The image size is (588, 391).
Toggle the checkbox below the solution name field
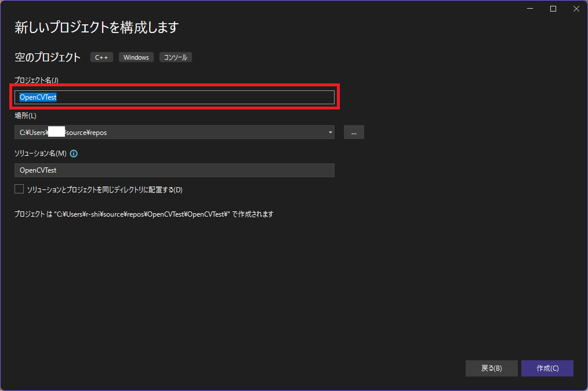19,188
